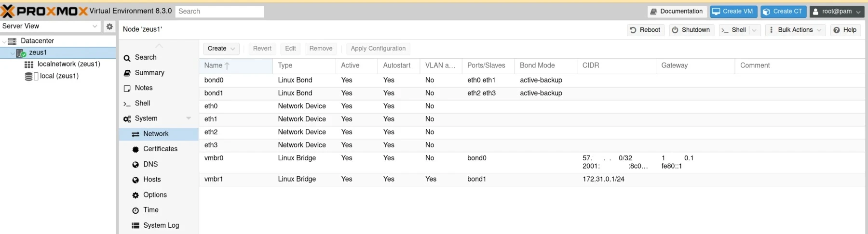Open the Bulk Actions menu
Screen dimensions: 868x234
[x=795, y=30]
